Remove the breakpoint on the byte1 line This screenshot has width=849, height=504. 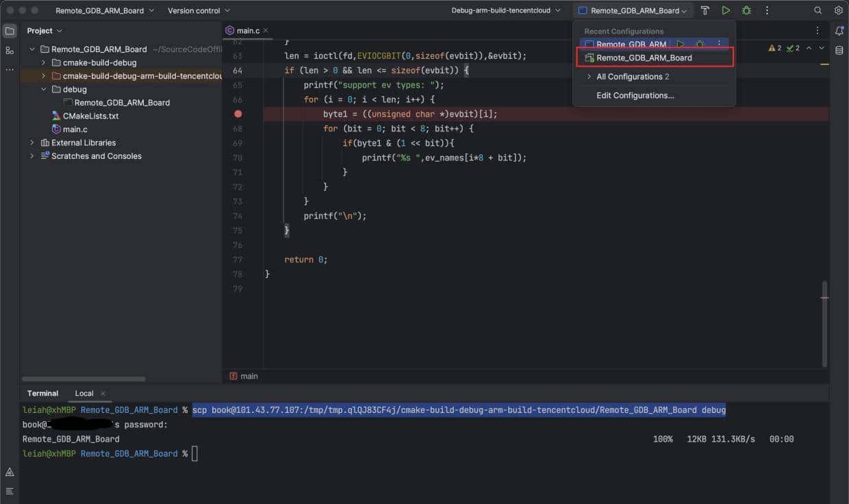click(x=238, y=114)
